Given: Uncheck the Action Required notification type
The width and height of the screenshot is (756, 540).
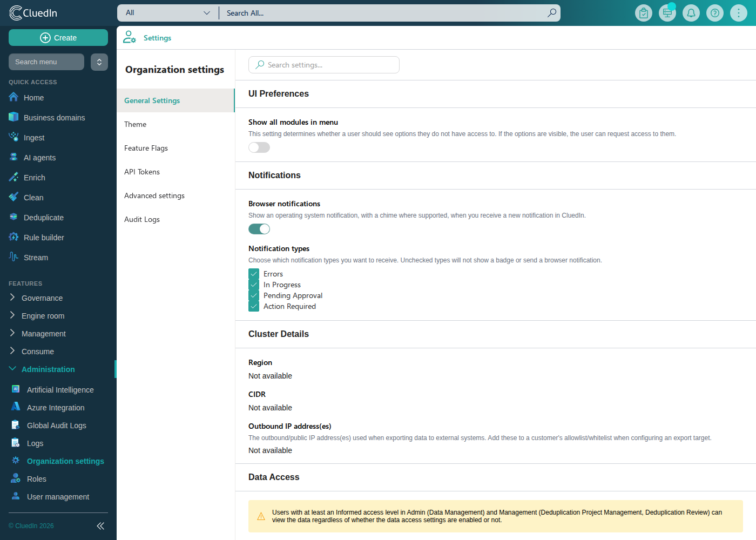Looking at the screenshot, I should click(x=254, y=306).
